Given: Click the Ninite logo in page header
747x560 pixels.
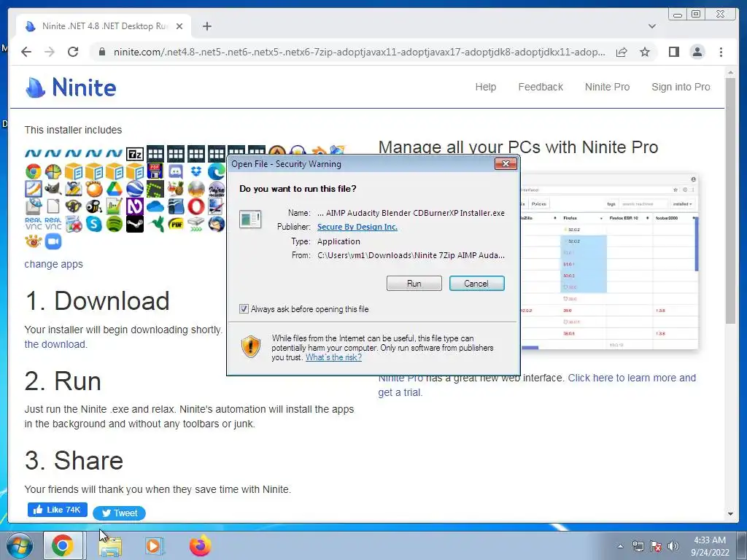Looking at the screenshot, I should pos(71,87).
